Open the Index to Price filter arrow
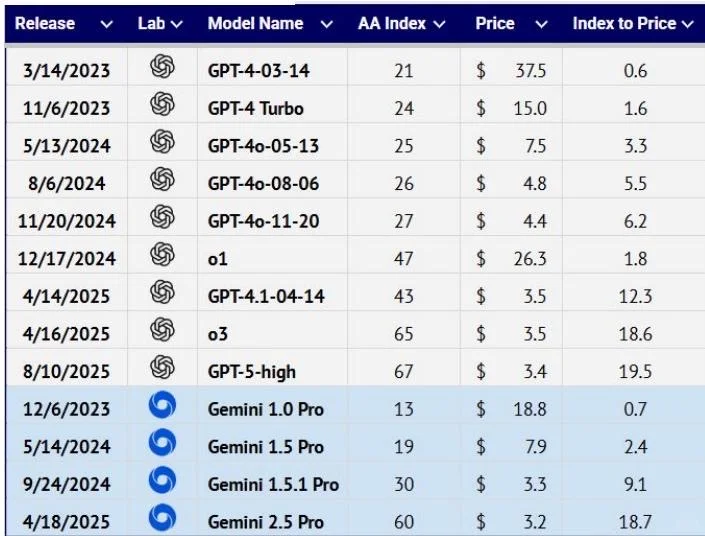The height and width of the screenshot is (536, 705). click(x=688, y=24)
